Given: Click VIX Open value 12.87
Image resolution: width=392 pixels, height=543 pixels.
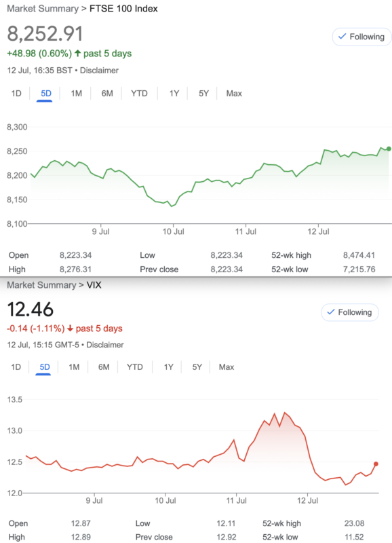Looking at the screenshot, I should [81, 523].
